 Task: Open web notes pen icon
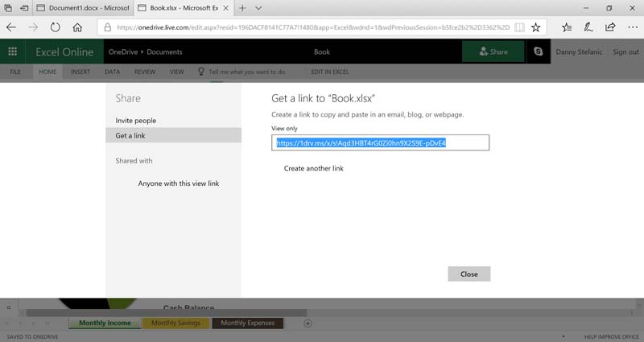(x=588, y=27)
